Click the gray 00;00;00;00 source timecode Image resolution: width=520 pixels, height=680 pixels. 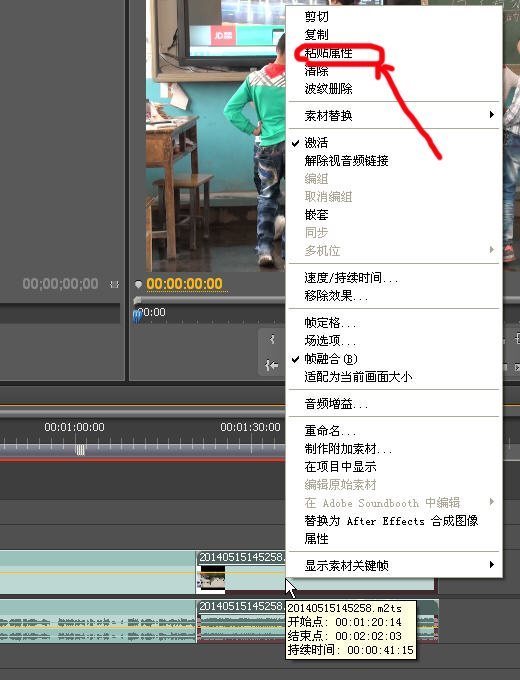pyautogui.click(x=60, y=284)
